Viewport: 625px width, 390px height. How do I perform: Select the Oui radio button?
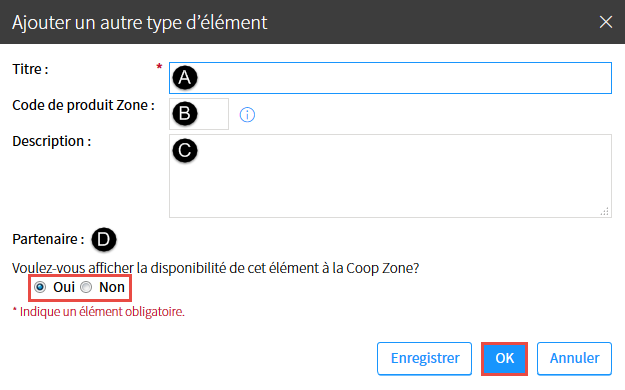click(40, 287)
